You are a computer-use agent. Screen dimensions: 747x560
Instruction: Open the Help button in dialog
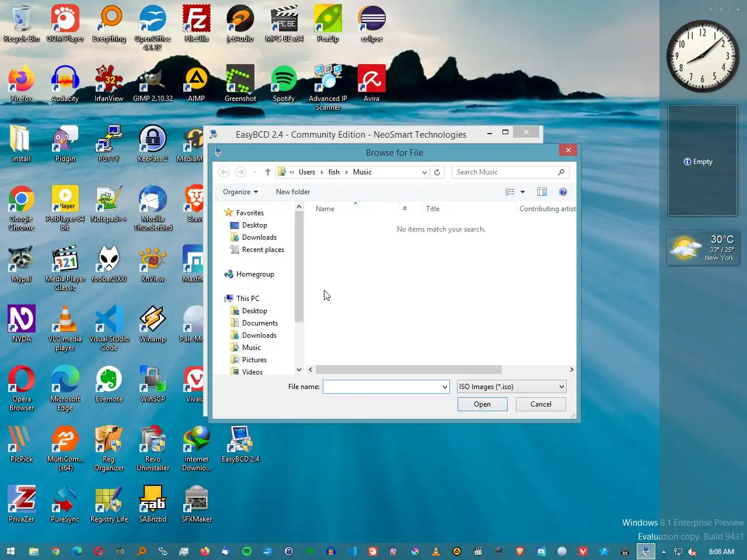point(563,192)
